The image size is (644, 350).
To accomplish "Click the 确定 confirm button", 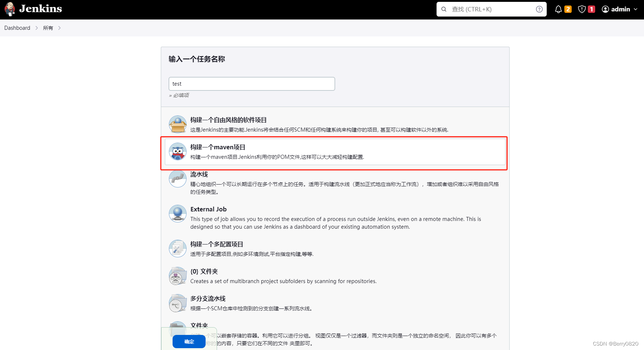I will coord(189,342).
